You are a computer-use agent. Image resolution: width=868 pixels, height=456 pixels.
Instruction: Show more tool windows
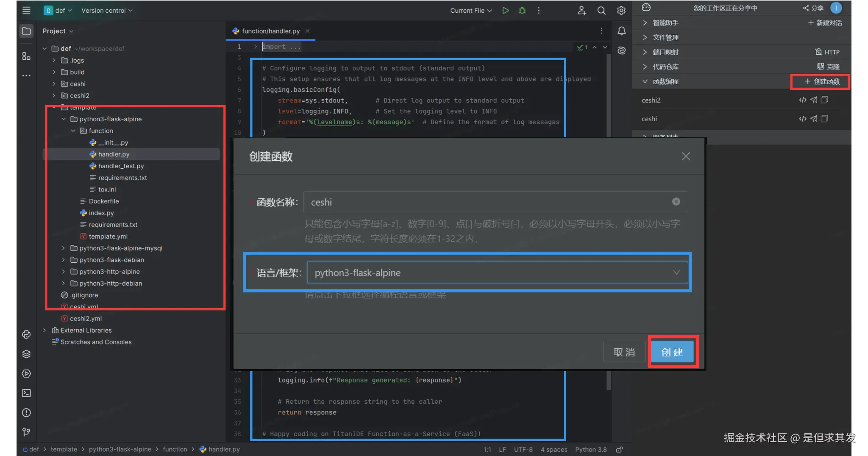pyautogui.click(x=26, y=76)
